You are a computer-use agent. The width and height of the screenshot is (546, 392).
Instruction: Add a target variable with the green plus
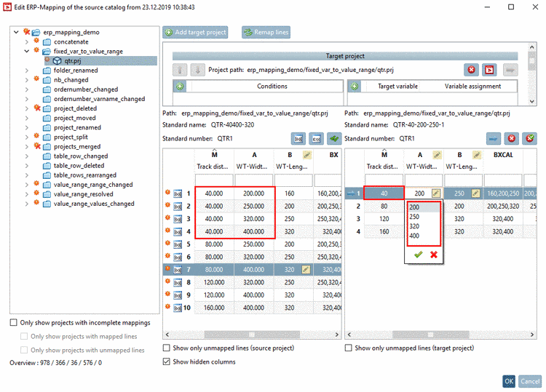(x=355, y=87)
